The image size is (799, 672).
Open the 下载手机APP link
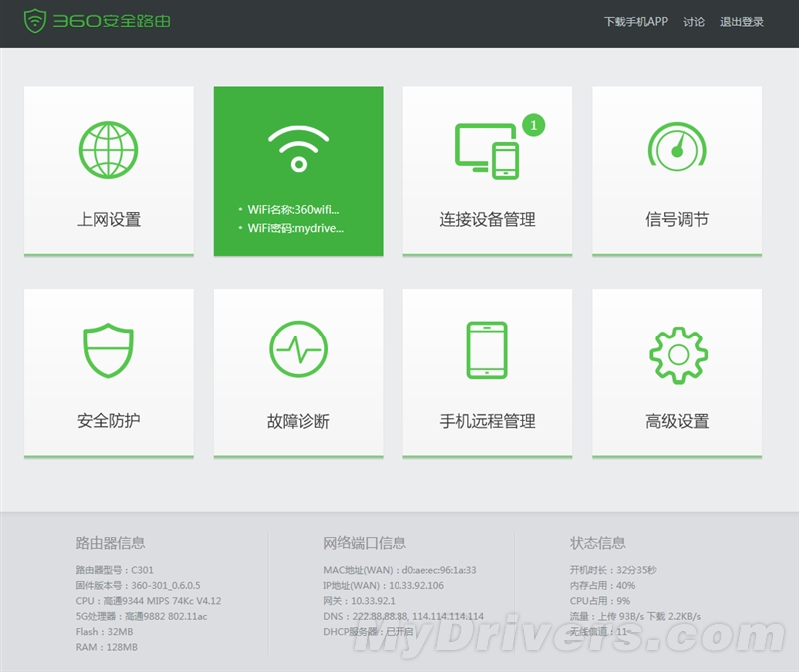pos(635,22)
